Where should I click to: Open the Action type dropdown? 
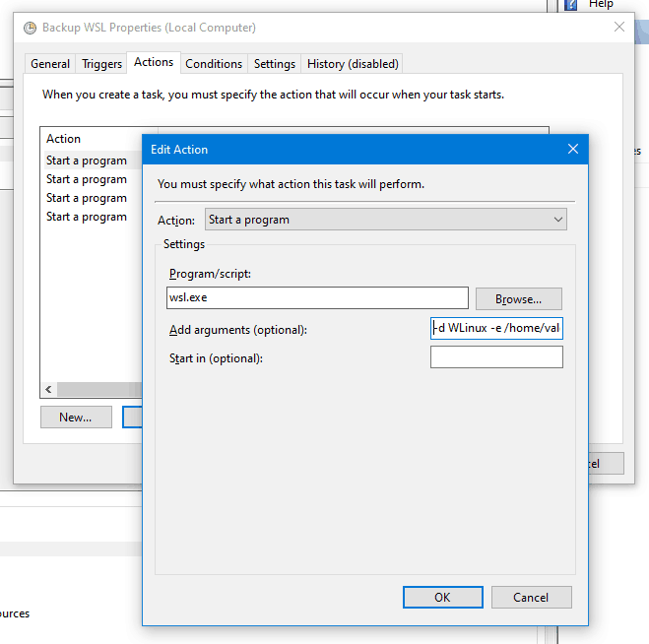coord(385,220)
